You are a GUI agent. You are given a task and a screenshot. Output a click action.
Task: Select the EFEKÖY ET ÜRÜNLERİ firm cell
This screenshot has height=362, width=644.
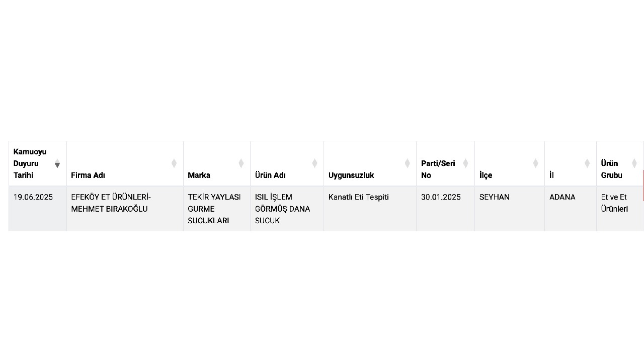pyautogui.click(x=125, y=209)
